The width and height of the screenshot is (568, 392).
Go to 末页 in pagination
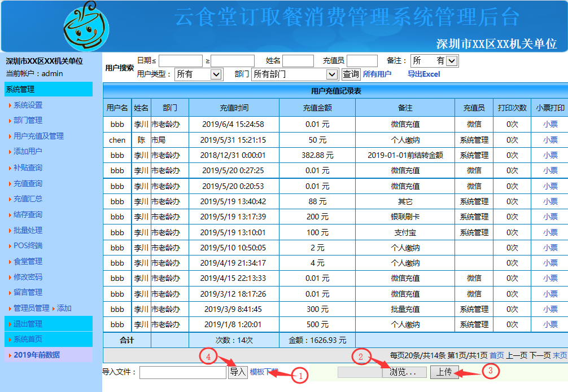(560, 355)
